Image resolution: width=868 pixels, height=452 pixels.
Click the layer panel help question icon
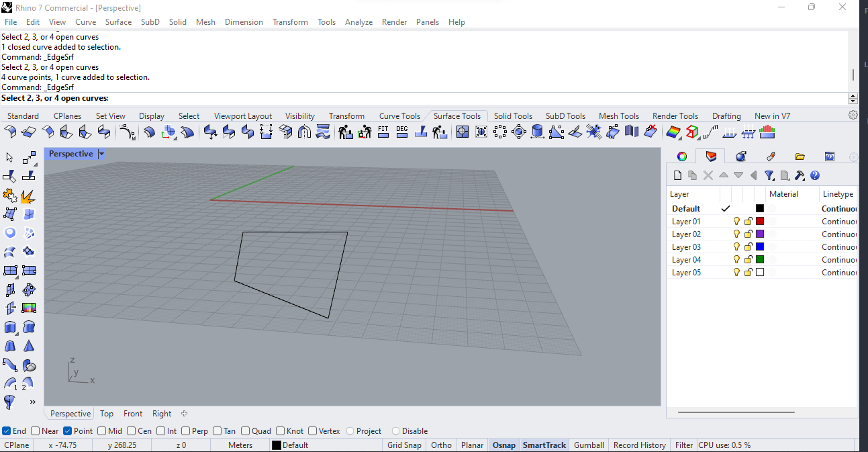click(x=815, y=175)
